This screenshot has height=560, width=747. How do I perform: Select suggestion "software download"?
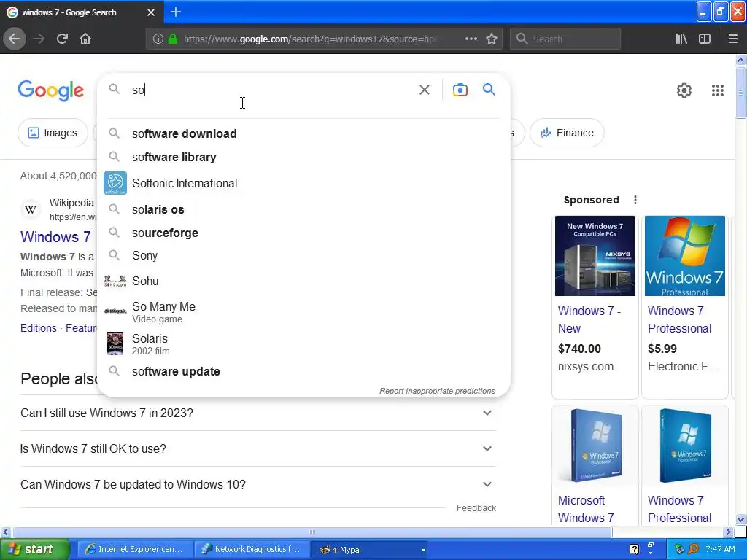(x=303, y=134)
